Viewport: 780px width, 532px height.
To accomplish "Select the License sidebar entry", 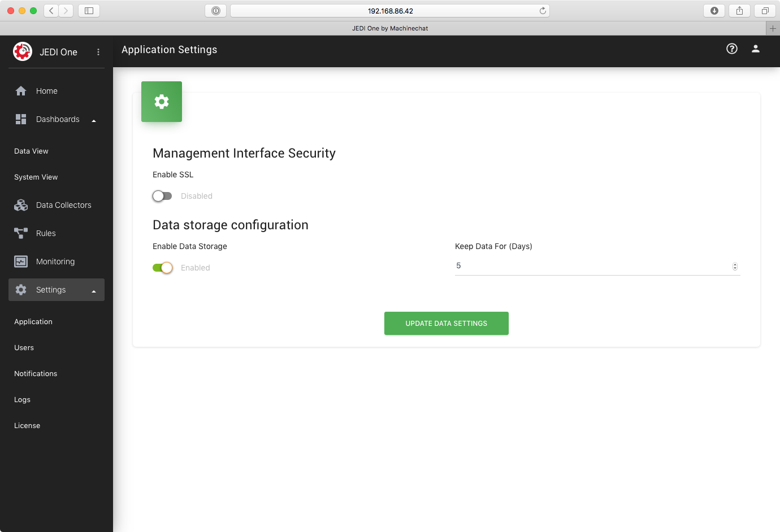I will point(27,425).
